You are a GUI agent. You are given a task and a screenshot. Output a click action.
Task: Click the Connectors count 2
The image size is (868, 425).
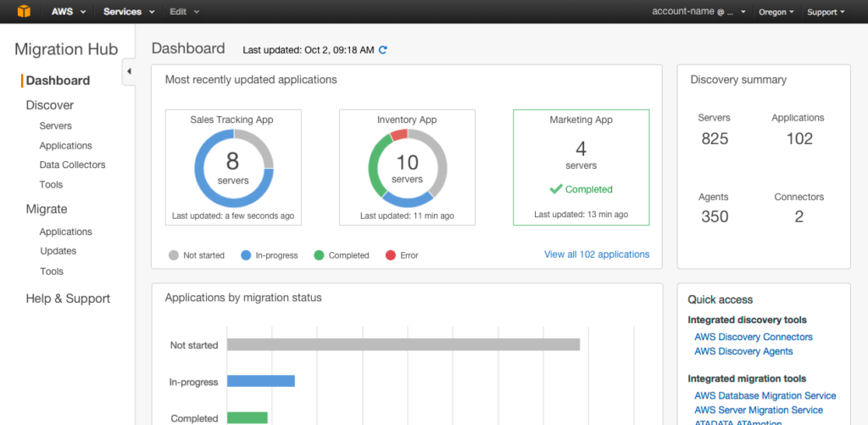798,216
